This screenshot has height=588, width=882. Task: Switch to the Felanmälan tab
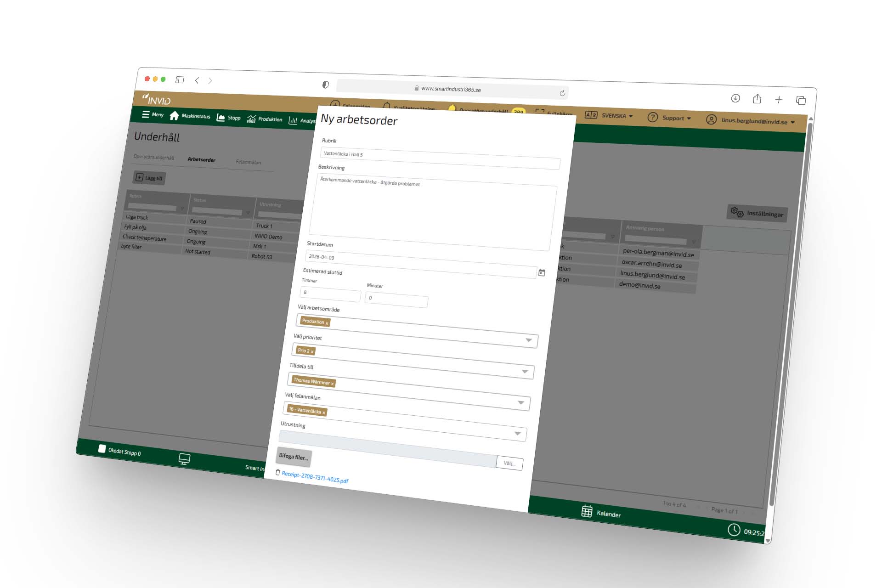(x=248, y=162)
